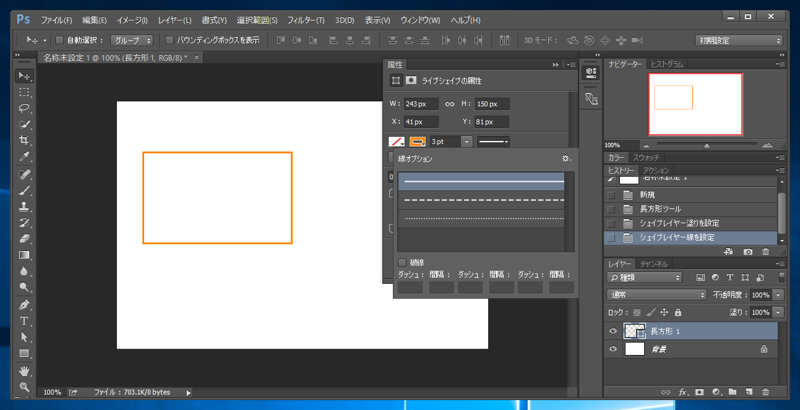The image size is (800, 410).
Task: Toggle history brush source box beside 新規
Action: [611, 195]
